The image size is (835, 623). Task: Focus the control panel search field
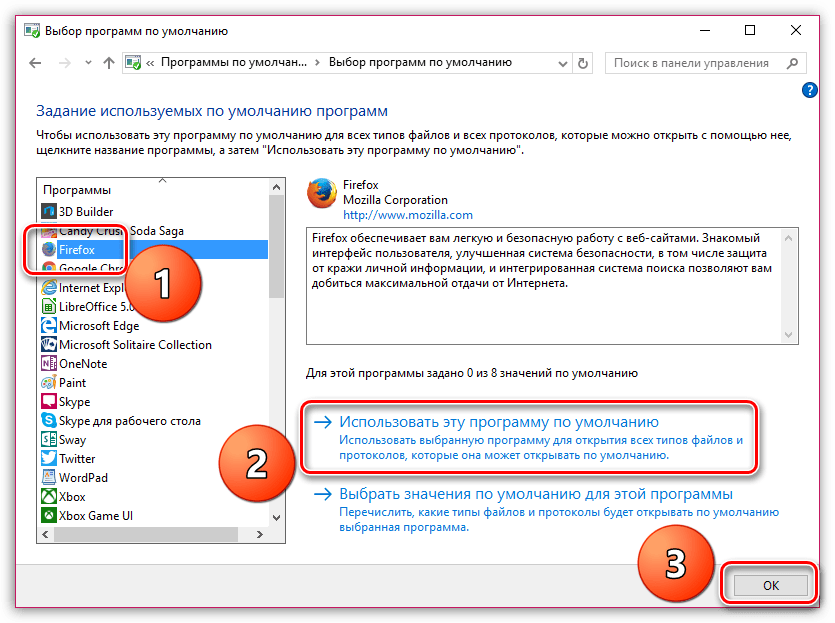click(x=706, y=63)
